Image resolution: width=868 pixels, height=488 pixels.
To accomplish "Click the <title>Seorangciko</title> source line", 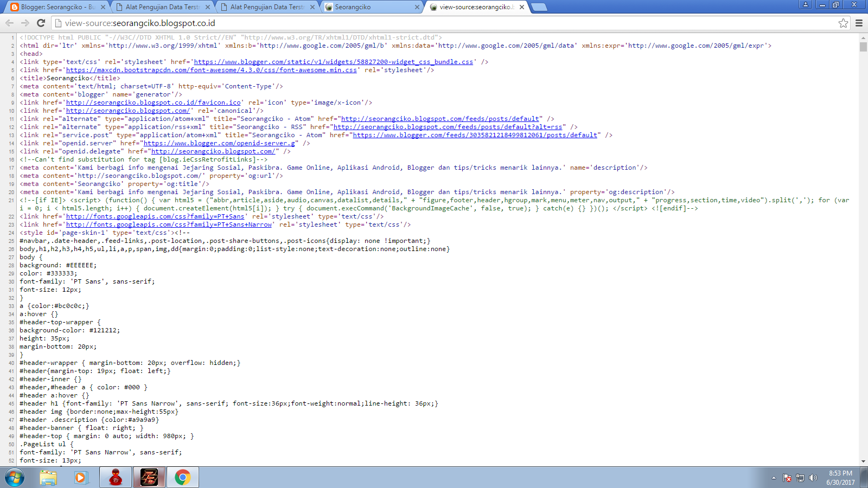I will pos(70,78).
